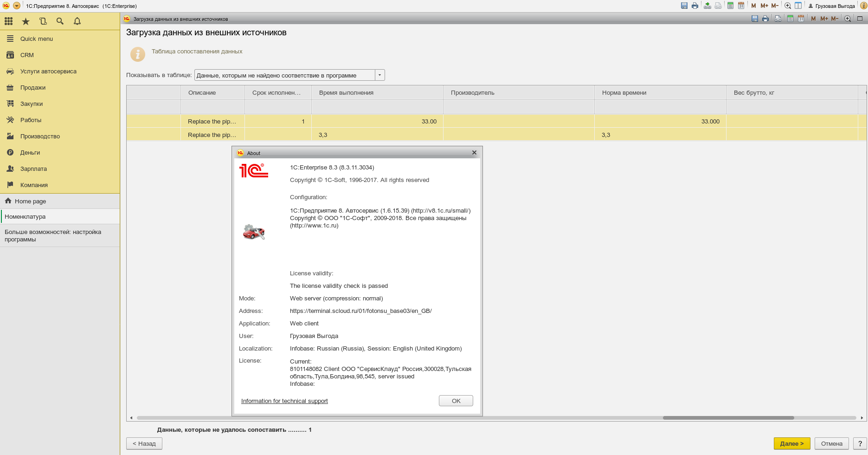Click the Save icon in main title toolbar
This screenshot has width=868, height=455.
684,6
